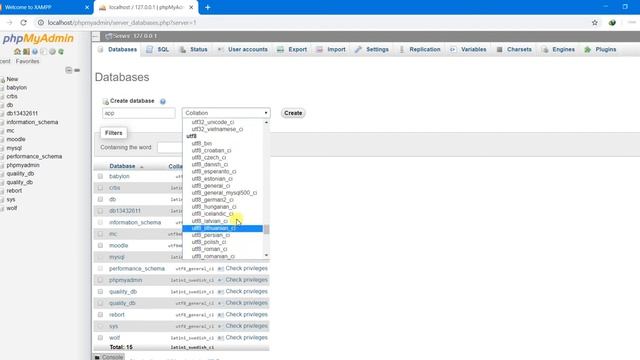
Task: Choose utf32_unicode_ci from the list
Action: [x=213, y=122]
